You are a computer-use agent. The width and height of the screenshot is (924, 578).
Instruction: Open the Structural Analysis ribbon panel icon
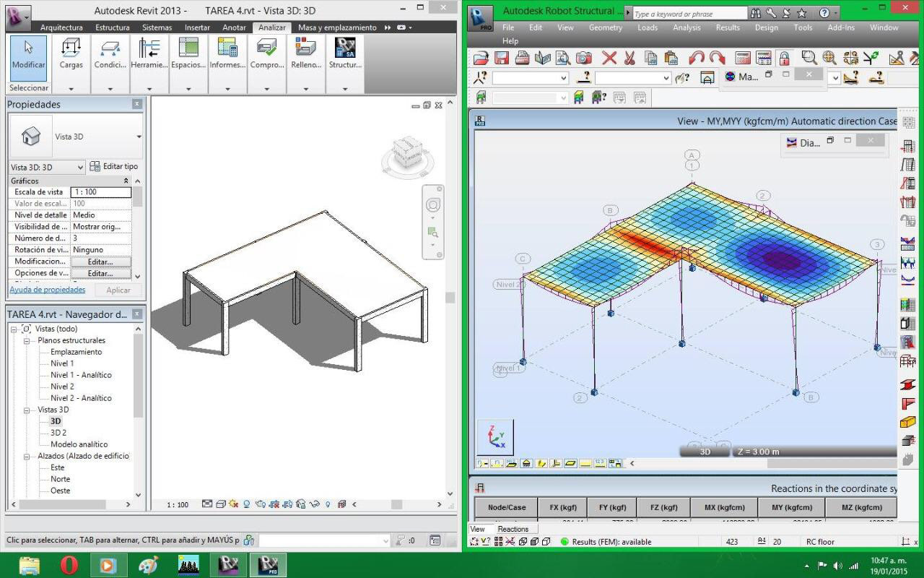[x=345, y=54]
